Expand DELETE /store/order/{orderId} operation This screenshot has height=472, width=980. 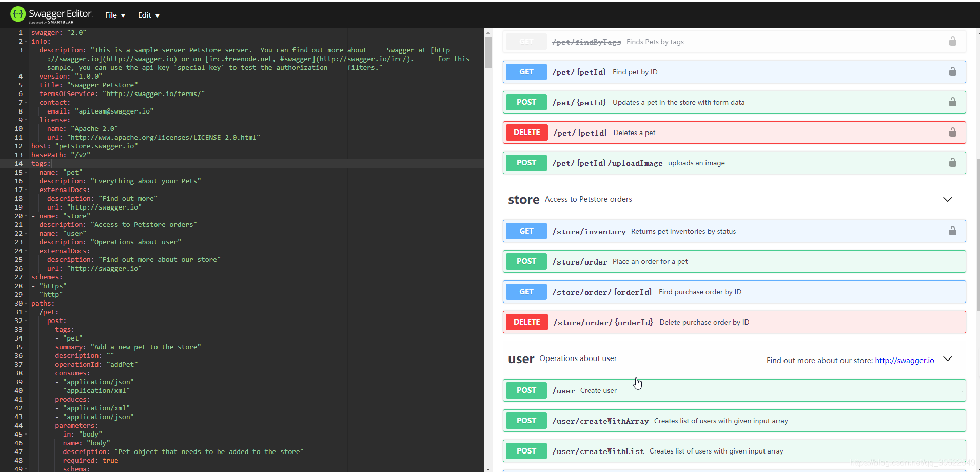[x=734, y=322]
